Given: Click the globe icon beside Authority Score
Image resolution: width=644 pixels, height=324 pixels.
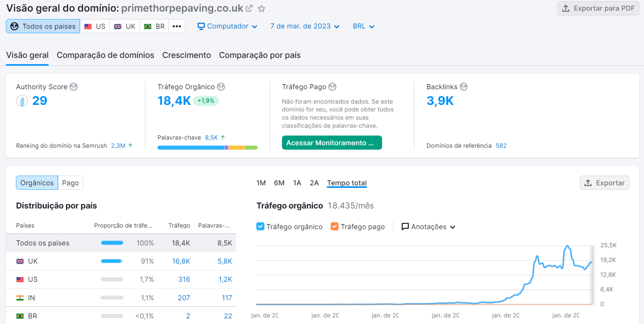Looking at the screenshot, I should click(74, 87).
